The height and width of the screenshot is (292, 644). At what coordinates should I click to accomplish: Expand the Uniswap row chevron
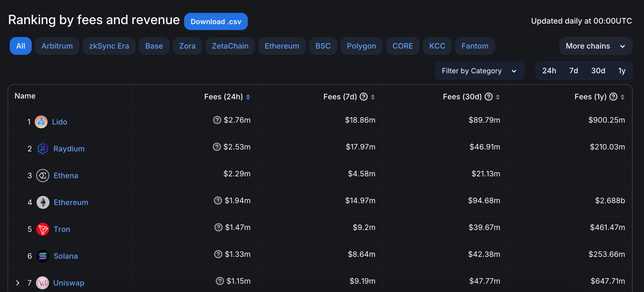(x=18, y=283)
